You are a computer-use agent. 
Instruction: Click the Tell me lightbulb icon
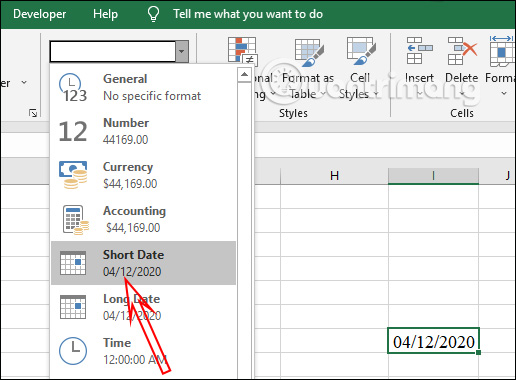pyautogui.click(x=153, y=14)
